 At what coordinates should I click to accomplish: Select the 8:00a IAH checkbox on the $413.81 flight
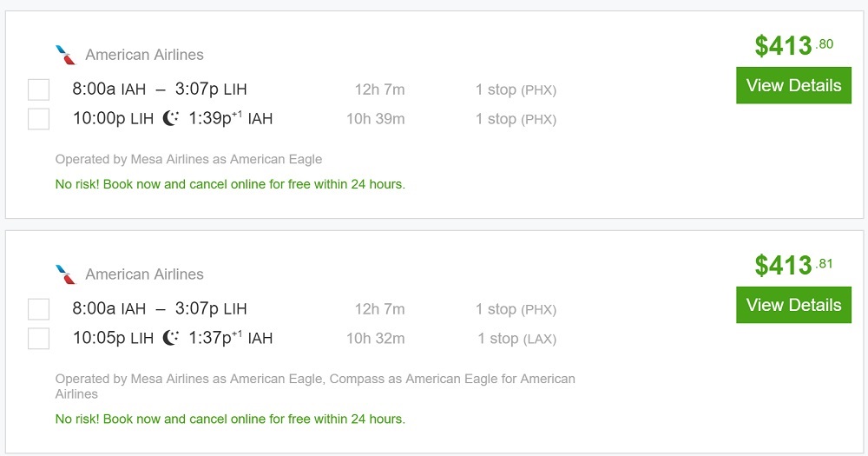38,309
